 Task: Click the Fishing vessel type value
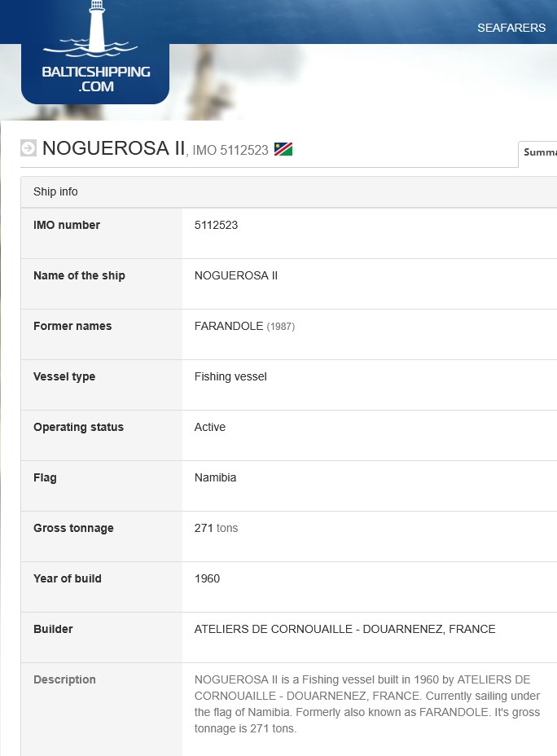[x=230, y=376]
